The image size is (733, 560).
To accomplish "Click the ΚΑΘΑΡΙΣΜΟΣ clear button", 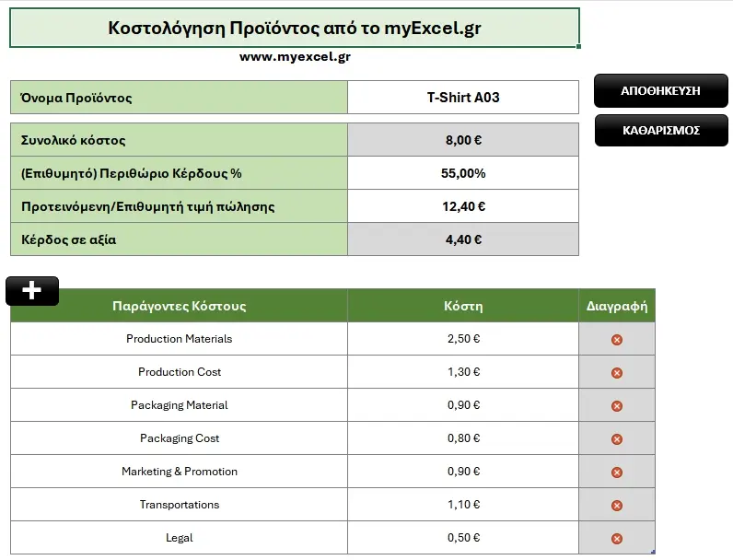I will (661, 131).
